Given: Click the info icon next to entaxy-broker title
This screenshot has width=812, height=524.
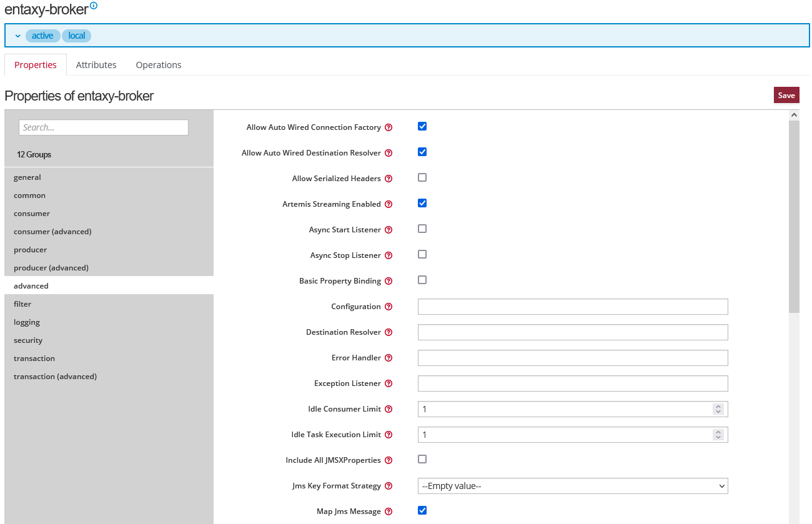Looking at the screenshot, I should pyautogui.click(x=94, y=6).
